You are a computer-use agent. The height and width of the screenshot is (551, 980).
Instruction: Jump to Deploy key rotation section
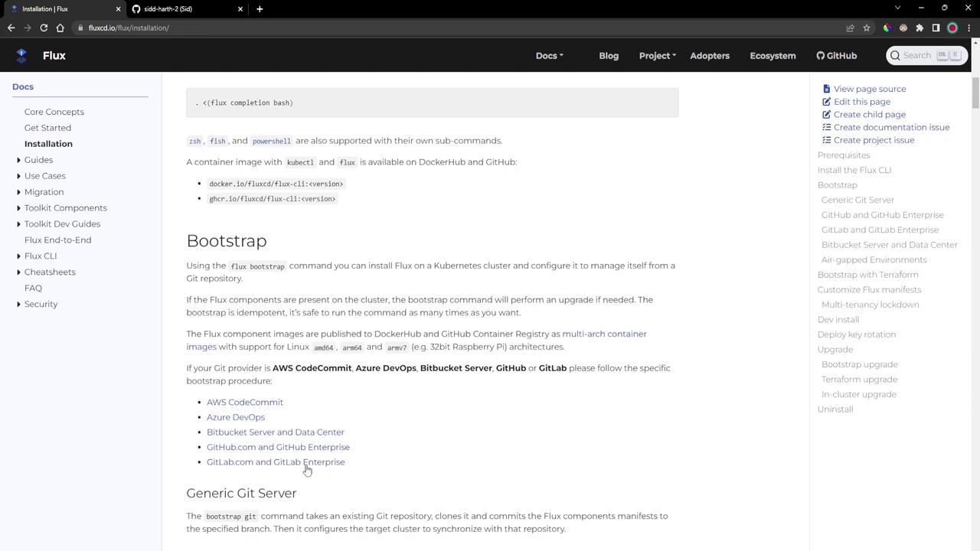pos(857,334)
